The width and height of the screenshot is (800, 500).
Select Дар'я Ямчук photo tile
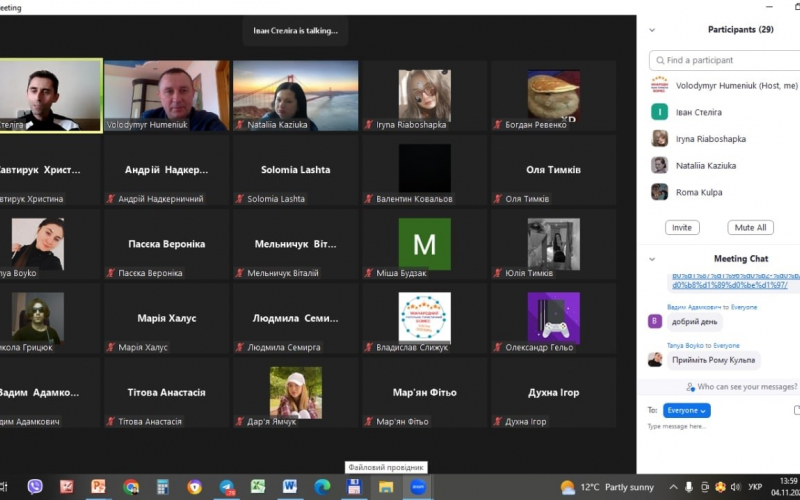295,392
